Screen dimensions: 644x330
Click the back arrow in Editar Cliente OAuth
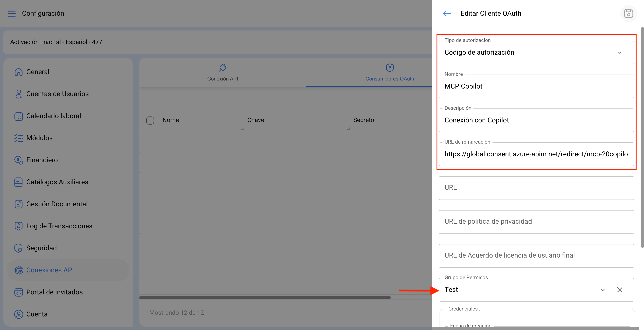447,14
